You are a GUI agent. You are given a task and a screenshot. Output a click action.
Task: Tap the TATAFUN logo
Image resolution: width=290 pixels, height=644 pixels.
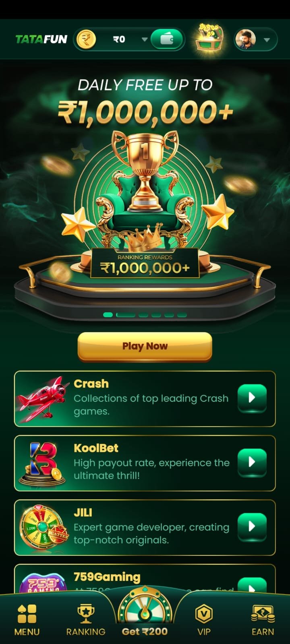(41, 39)
